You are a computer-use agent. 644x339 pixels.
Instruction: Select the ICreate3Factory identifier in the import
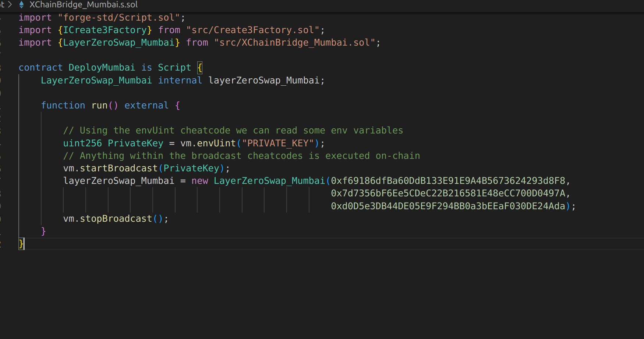[x=105, y=30]
